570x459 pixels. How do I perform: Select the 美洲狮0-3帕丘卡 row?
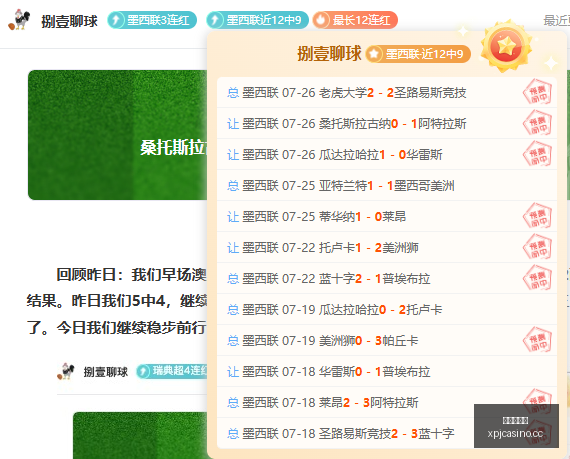387,341
